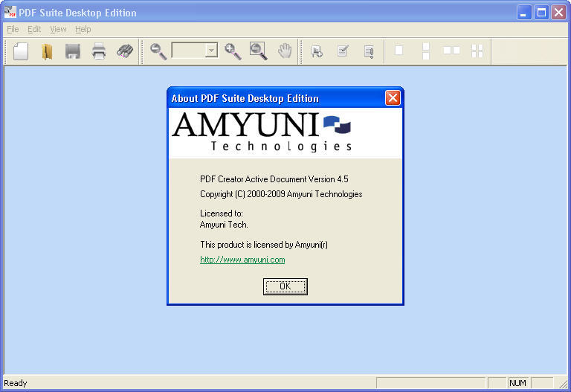571x392 pixels.
Task: Open the File menu
Action: click(x=13, y=29)
